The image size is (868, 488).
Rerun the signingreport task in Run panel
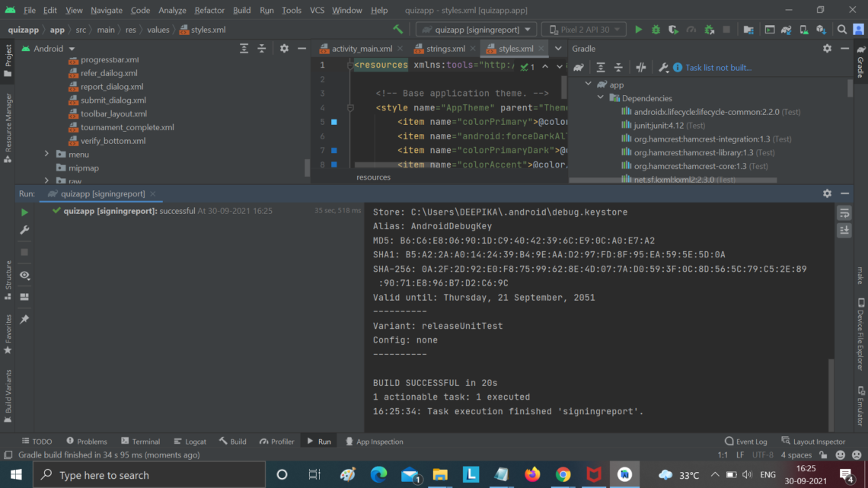[x=24, y=212]
